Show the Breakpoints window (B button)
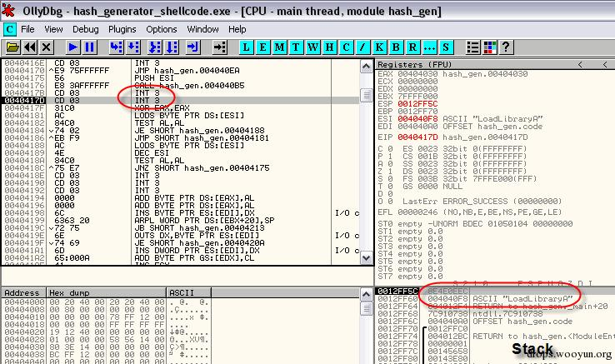 click(396, 47)
